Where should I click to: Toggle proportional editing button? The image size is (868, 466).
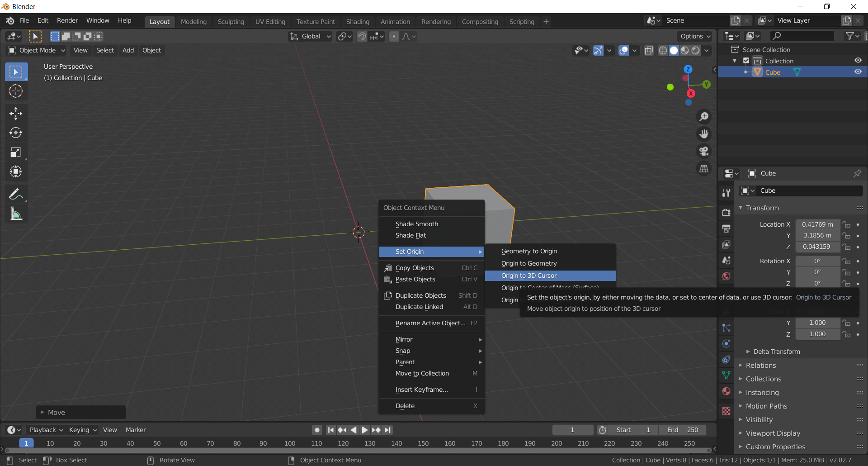(394, 36)
